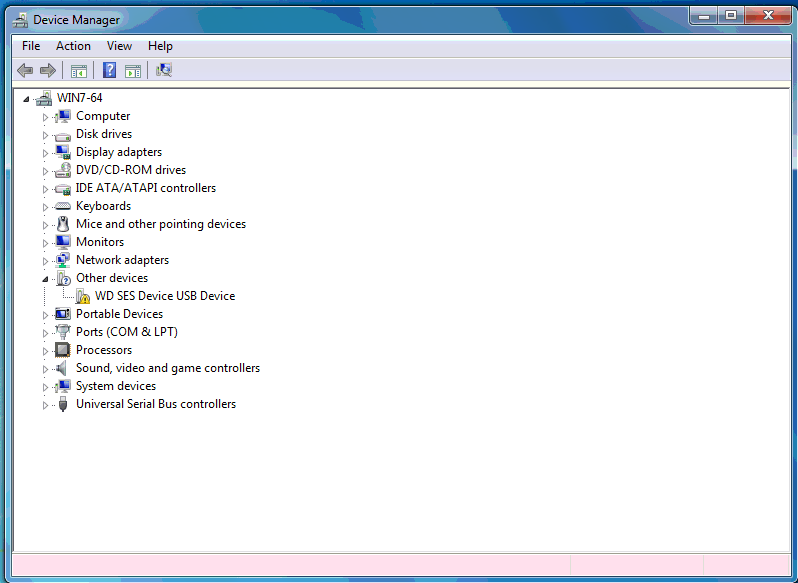Select the Disk drives label

coord(104,134)
